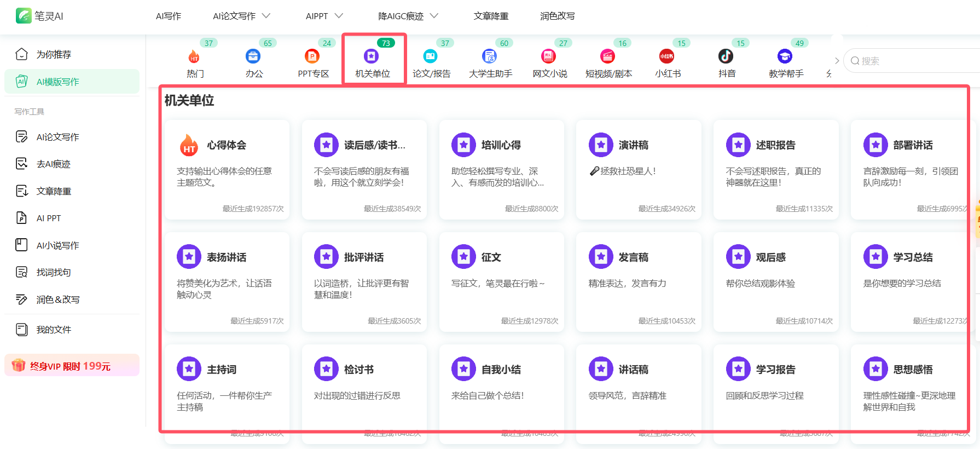Expand the AI论文写作 top menu dropdown

coord(266,16)
